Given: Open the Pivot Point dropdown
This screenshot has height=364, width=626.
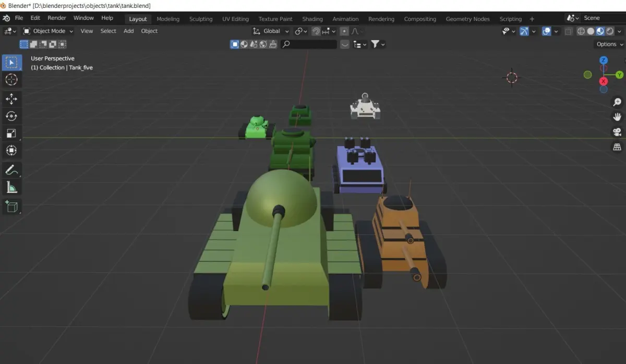Looking at the screenshot, I should (302, 31).
